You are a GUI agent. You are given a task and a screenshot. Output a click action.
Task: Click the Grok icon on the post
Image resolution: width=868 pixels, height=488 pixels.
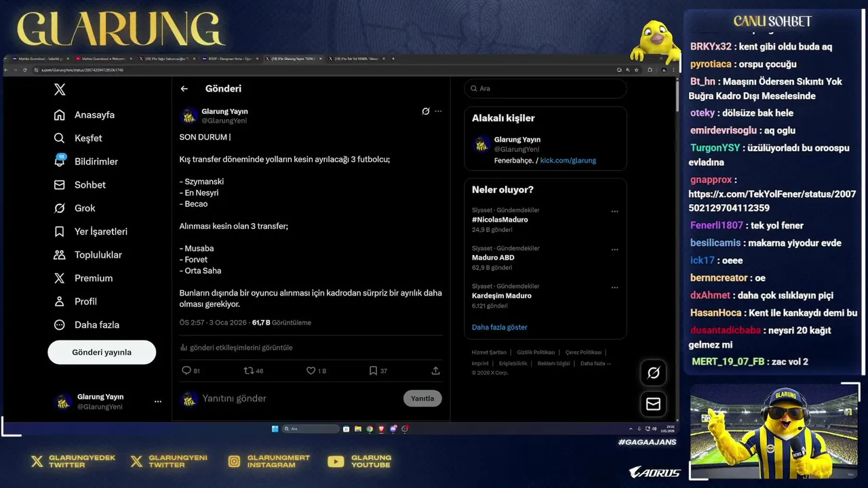(x=425, y=111)
